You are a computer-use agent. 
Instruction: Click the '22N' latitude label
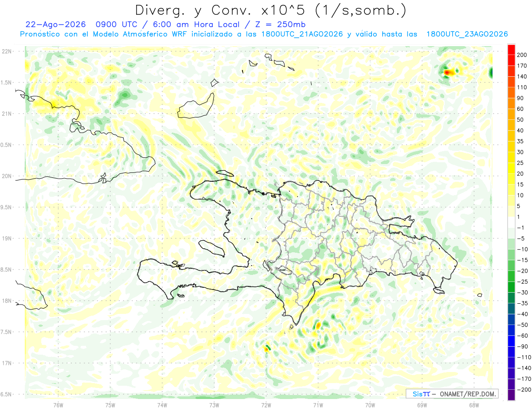tap(7, 51)
